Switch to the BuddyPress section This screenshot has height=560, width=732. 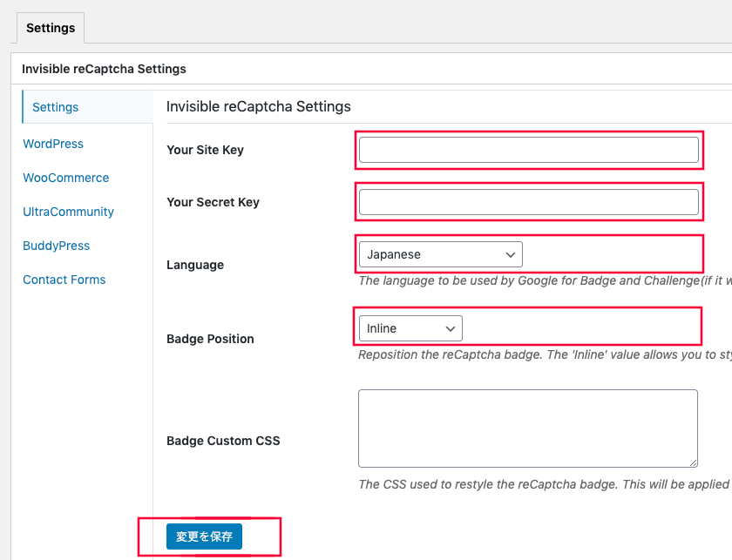click(56, 246)
